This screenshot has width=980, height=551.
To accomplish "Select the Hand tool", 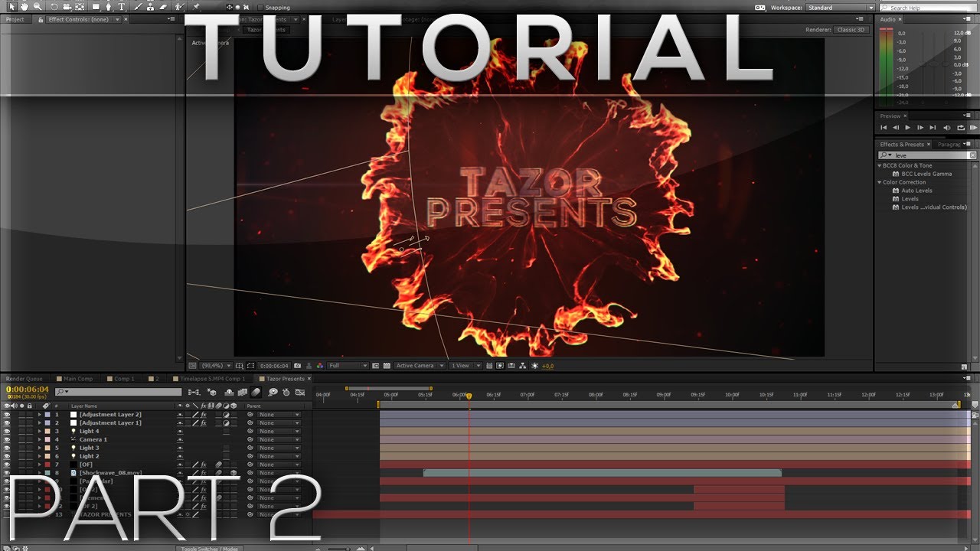I will 24,7.
